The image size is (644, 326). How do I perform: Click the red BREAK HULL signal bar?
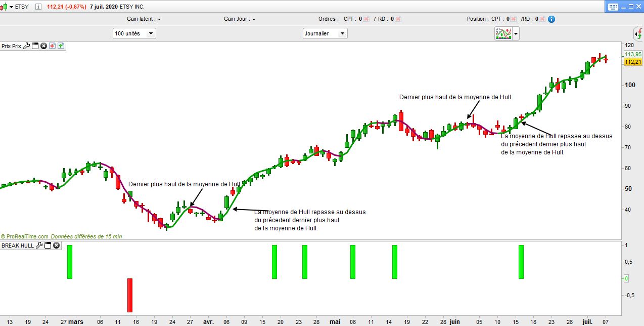click(129, 295)
